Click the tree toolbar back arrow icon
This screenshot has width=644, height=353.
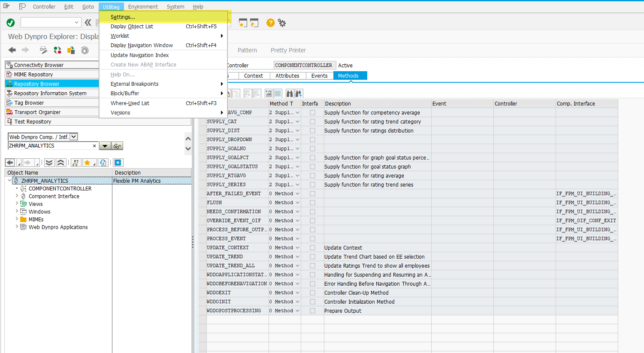tap(10, 163)
